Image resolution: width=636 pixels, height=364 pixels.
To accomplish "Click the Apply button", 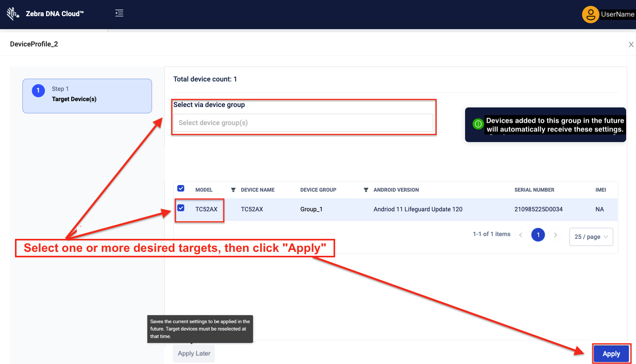I will (x=611, y=354).
